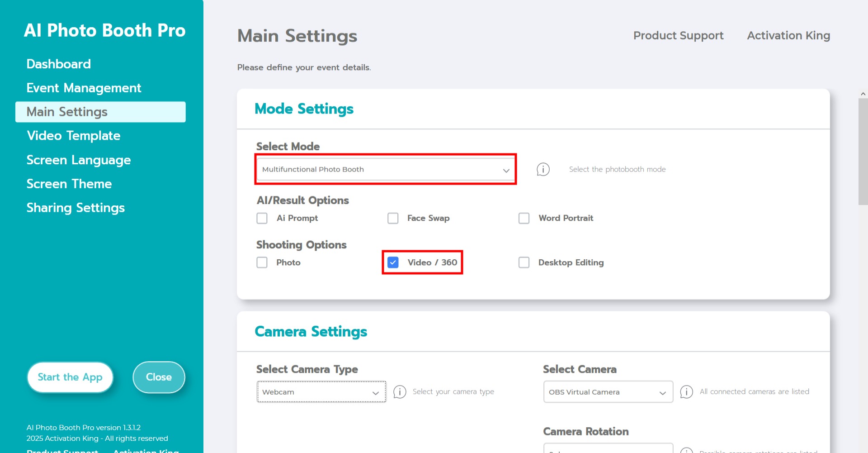868x453 pixels.
Task: Check the Photo shooting option
Action: (x=262, y=262)
